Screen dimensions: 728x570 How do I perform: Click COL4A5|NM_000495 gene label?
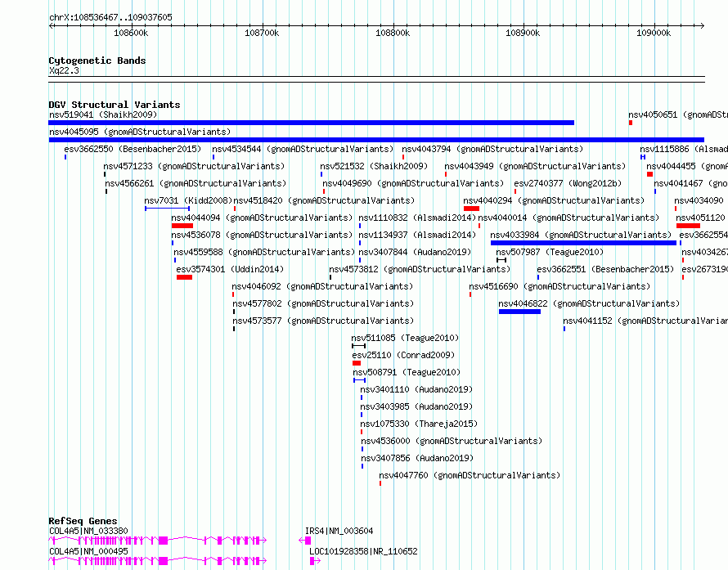[x=88, y=551]
